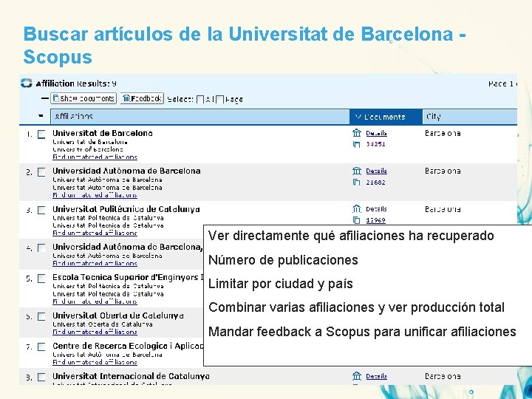Screen dimensions: 532x399
Task: Click 'Combinar varias afiliaciones' text line
Action: (x=356, y=307)
